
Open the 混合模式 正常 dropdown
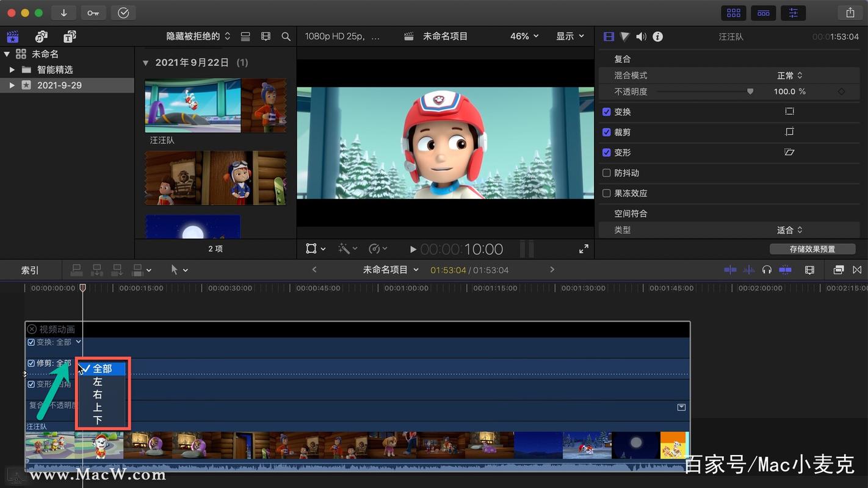tap(790, 76)
